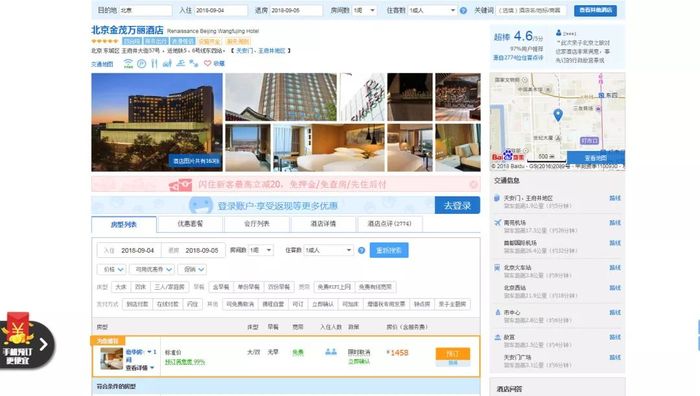This screenshot has height=396, width=700.
Task: Switch to the 酒店点评 reviews tab
Action: tap(389, 224)
